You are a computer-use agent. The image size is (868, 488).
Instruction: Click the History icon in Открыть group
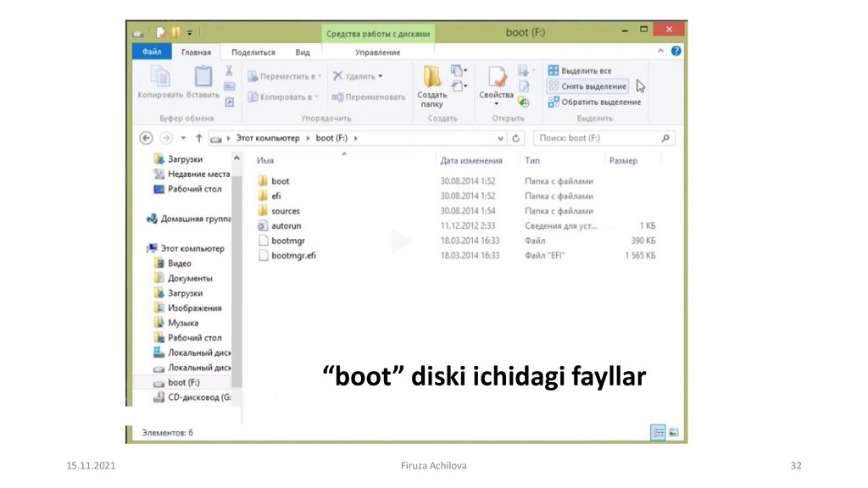(x=524, y=102)
